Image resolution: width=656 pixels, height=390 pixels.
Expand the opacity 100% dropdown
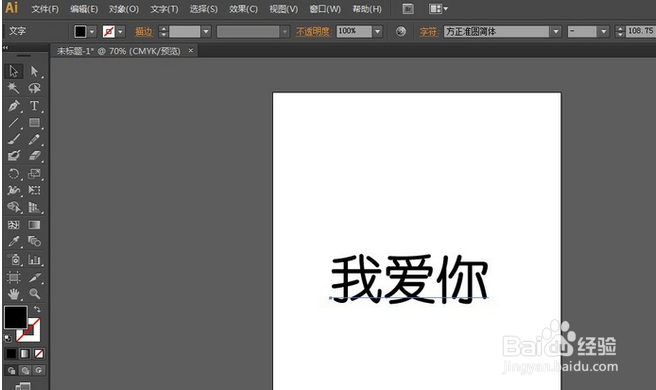click(378, 31)
